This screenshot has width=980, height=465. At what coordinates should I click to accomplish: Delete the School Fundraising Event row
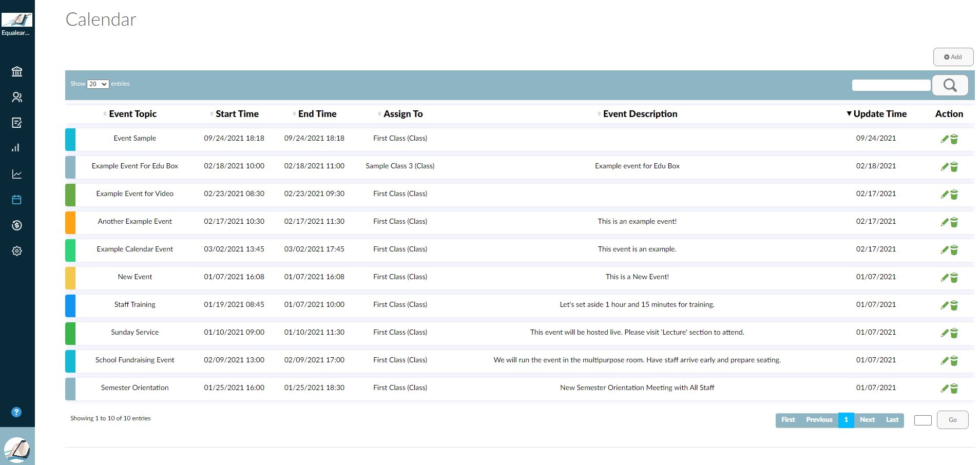954,361
